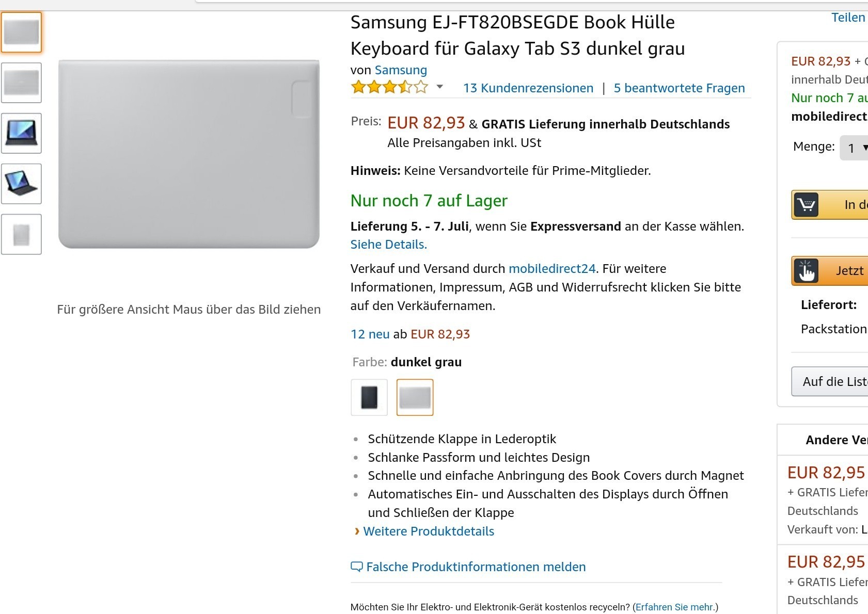Choose the light gray color swatch

coord(415,397)
